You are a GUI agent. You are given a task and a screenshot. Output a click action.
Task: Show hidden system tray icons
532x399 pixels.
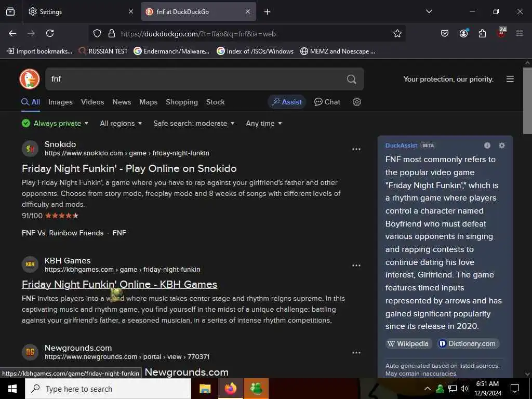coord(428,389)
